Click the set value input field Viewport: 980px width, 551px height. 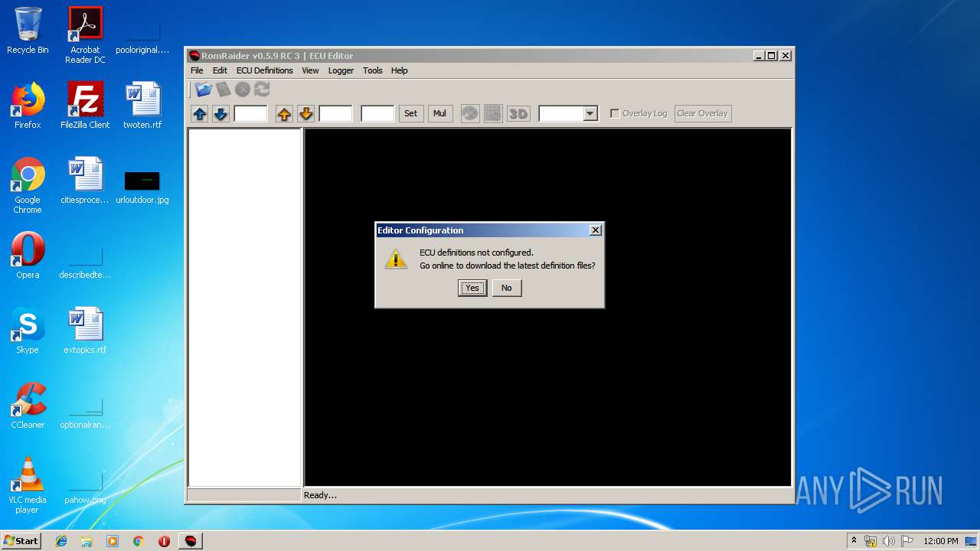click(x=377, y=113)
